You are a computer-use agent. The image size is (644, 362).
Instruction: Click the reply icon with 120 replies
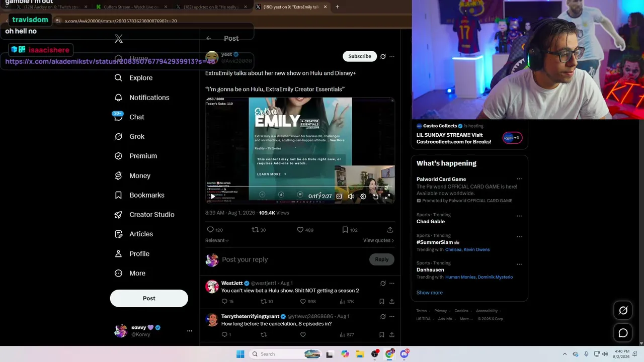tap(210, 230)
